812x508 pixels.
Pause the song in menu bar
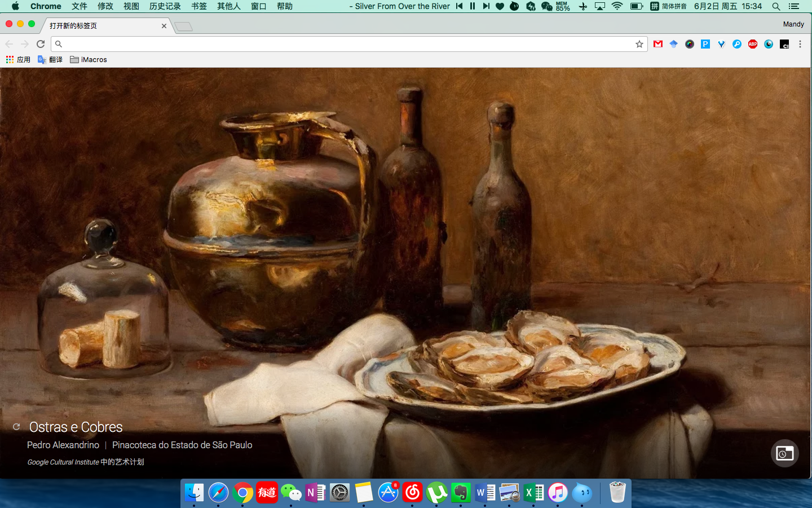pyautogui.click(x=473, y=6)
